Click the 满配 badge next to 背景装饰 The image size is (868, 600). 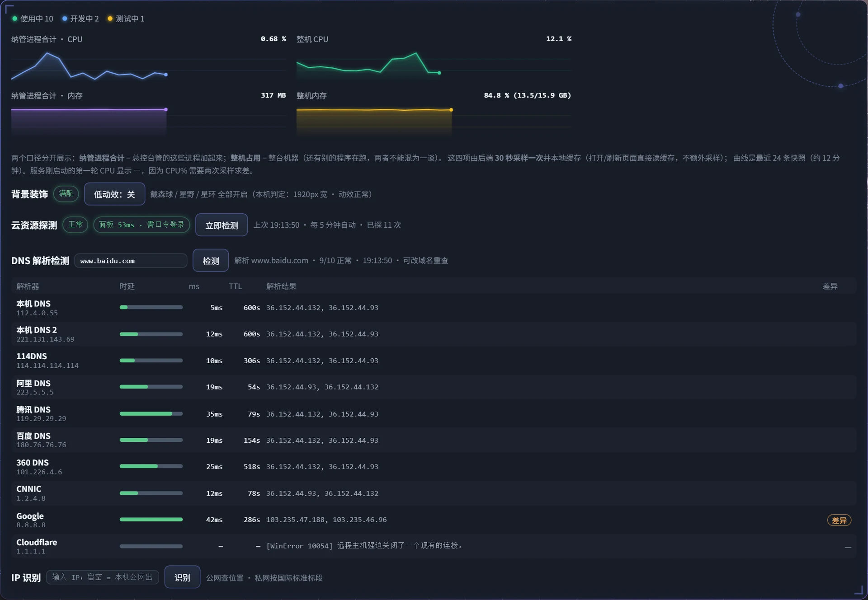tap(66, 193)
